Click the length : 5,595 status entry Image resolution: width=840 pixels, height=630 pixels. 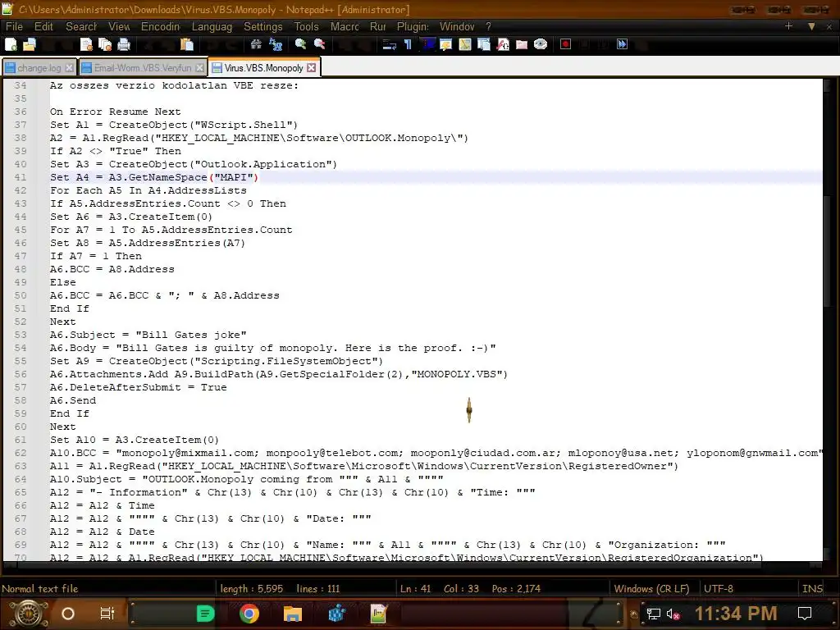(x=251, y=588)
